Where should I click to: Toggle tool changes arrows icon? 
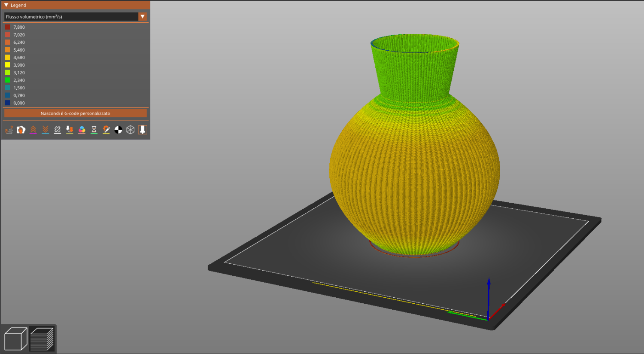coord(70,130)
